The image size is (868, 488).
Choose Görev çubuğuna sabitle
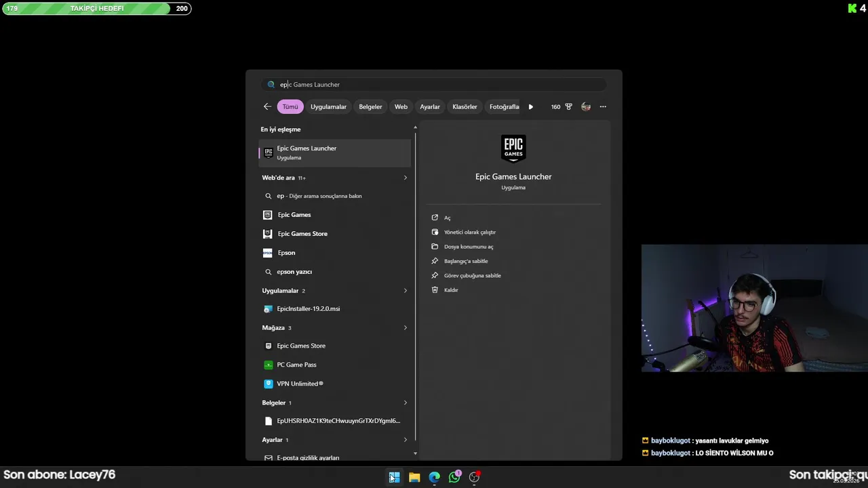[472, 275]
